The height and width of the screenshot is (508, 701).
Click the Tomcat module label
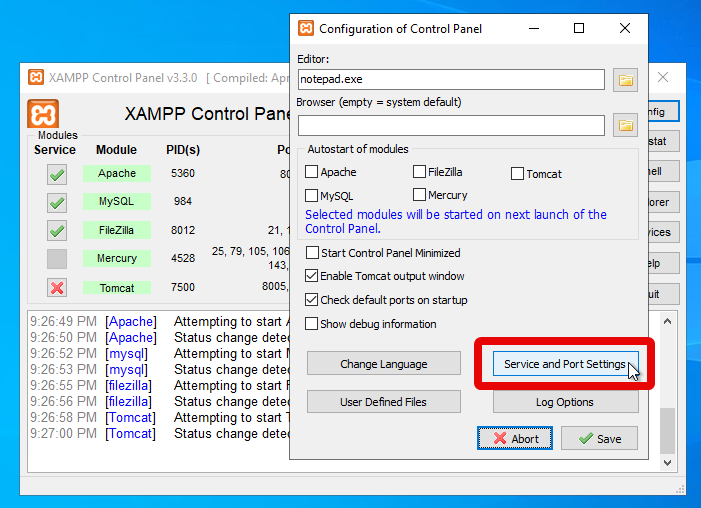(x=117, y=288)
